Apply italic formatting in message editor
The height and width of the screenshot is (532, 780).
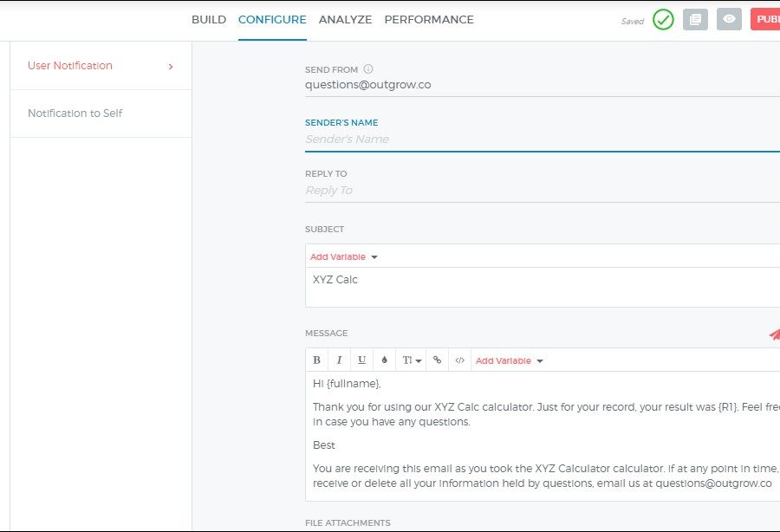[339, 360]
